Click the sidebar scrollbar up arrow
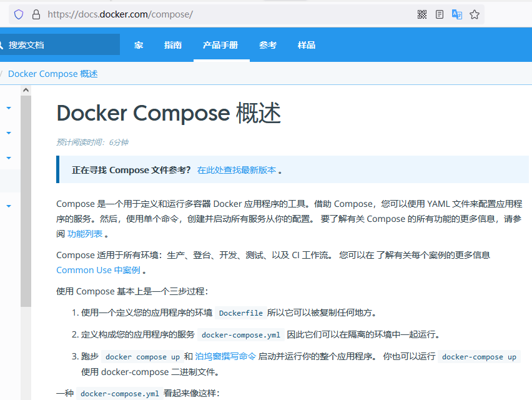The width and height of the screenshot is (532, 400). [26, 90]
